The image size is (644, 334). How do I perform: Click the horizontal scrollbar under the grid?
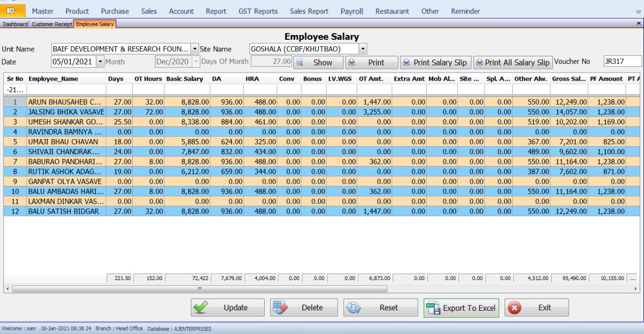(200, 289)
